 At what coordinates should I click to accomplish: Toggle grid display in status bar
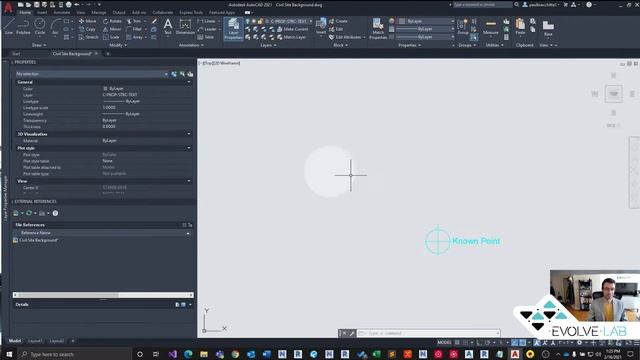(x=457, y=342)
